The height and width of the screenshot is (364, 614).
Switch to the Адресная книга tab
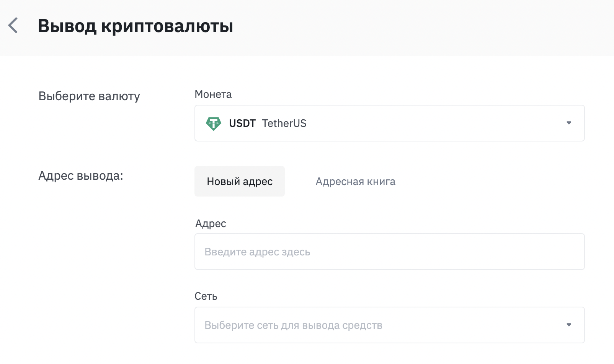tap(355, 182)
